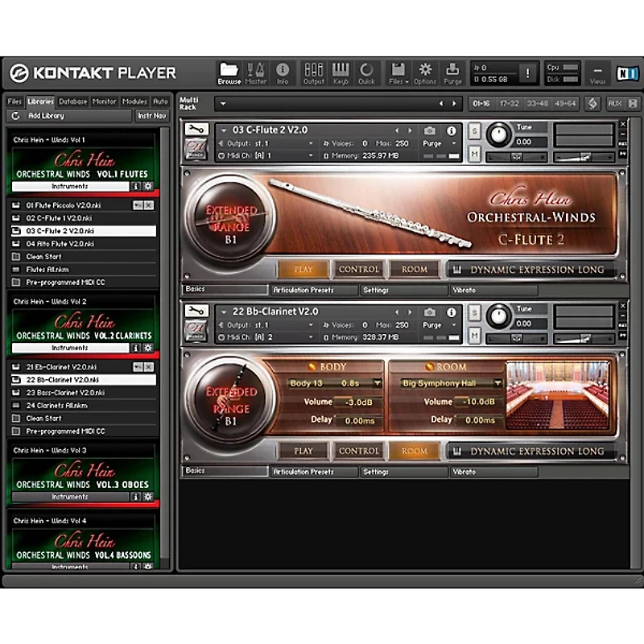Toggle the AUX sends view
Viewport: 644px width, 644px height.
point(615,104)
